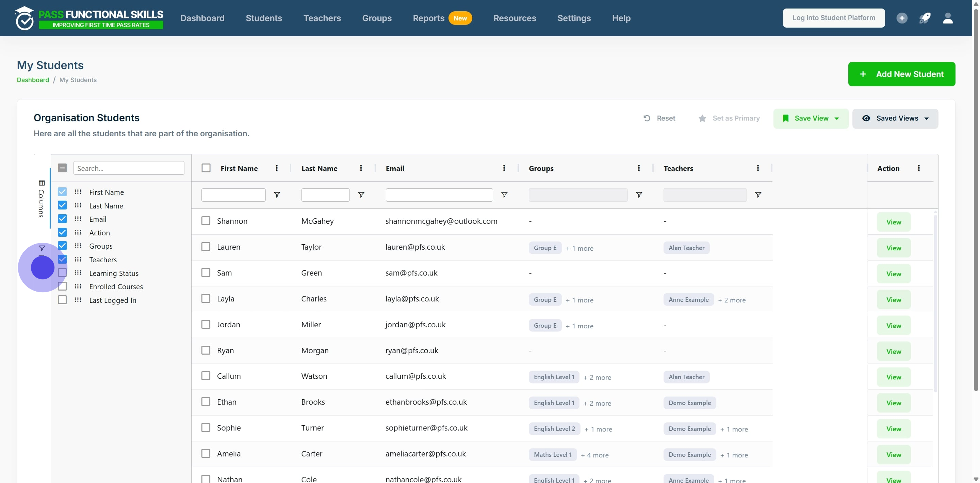Toggle all columns checkbox in column panel

[62, 168]
